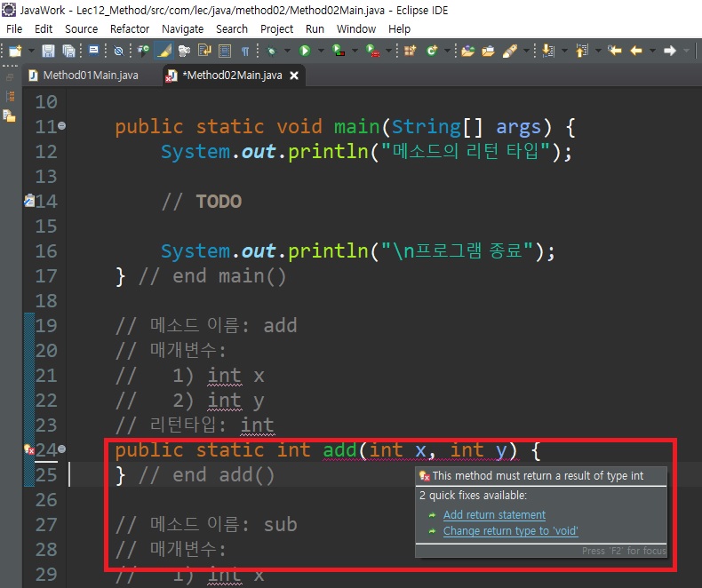This screenshot has width=702, height=588.
Task: Toggle Show Whitespace Characters pilcrow icon
Action: coord(245,51)
